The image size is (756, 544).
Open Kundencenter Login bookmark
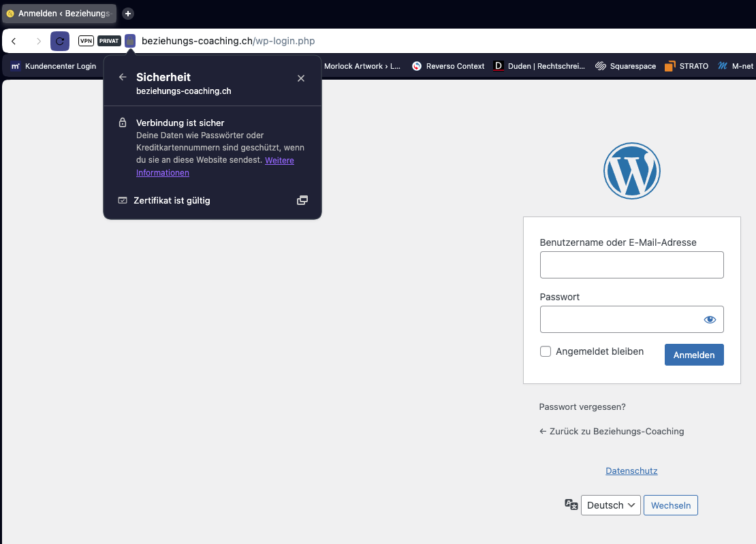click(54, 66)
